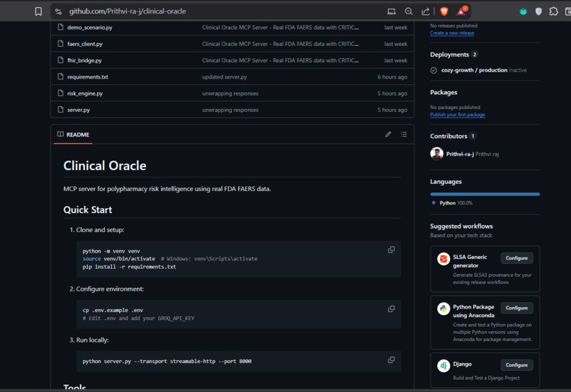Click file icon beside risk_engine.py

click(60, 93)
